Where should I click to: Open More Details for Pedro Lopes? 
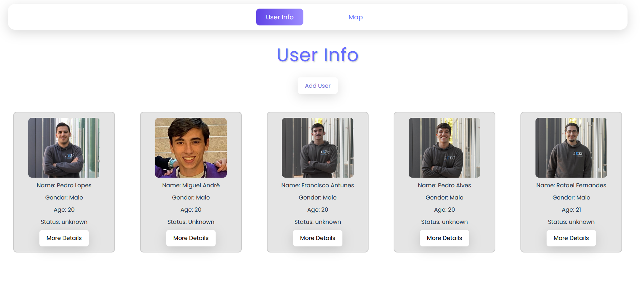tap(64, 238)
